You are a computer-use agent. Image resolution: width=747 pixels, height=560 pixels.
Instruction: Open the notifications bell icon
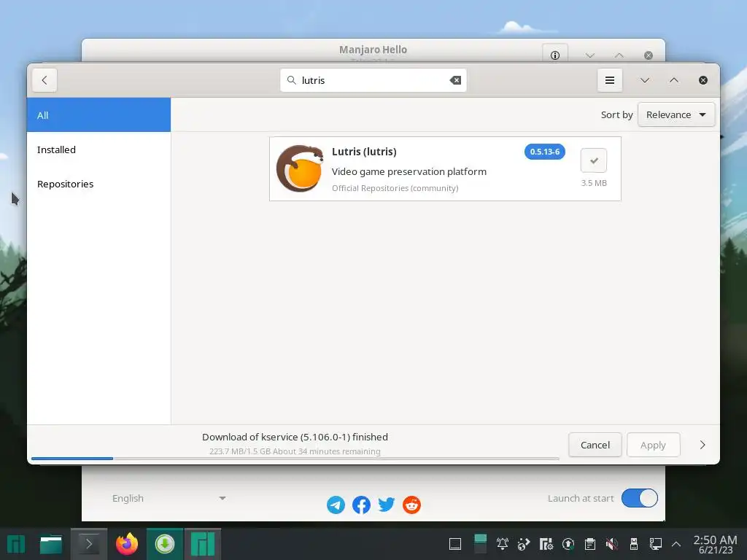click(502, 544)
